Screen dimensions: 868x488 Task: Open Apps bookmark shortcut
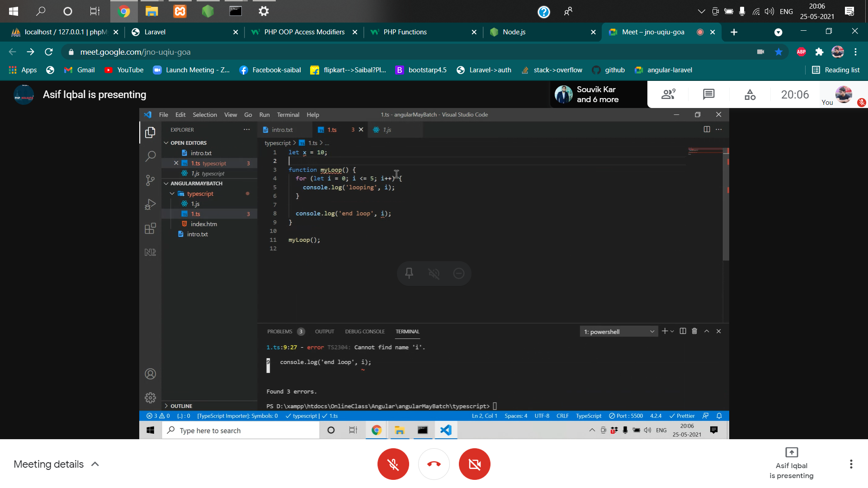coord(23,70)
